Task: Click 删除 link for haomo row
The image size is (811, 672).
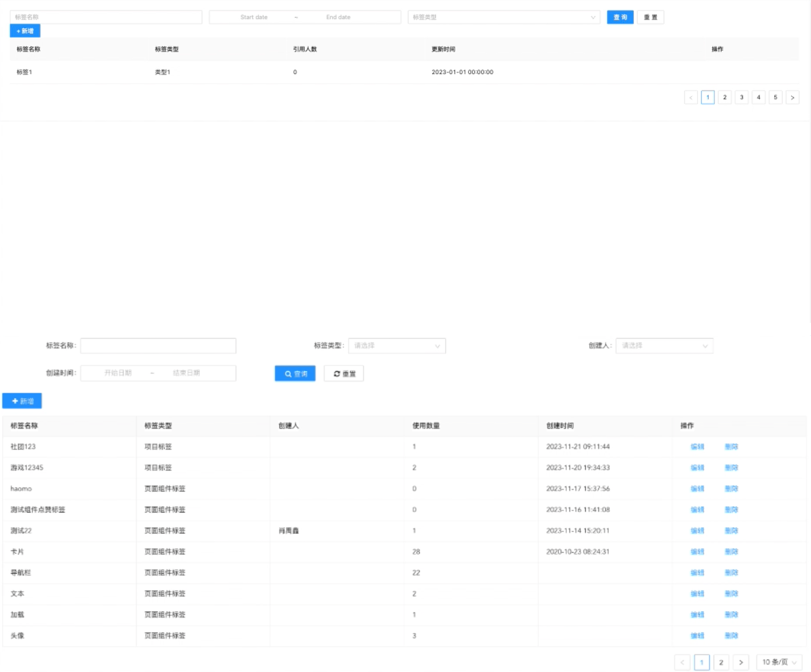Action: [731, 488]
